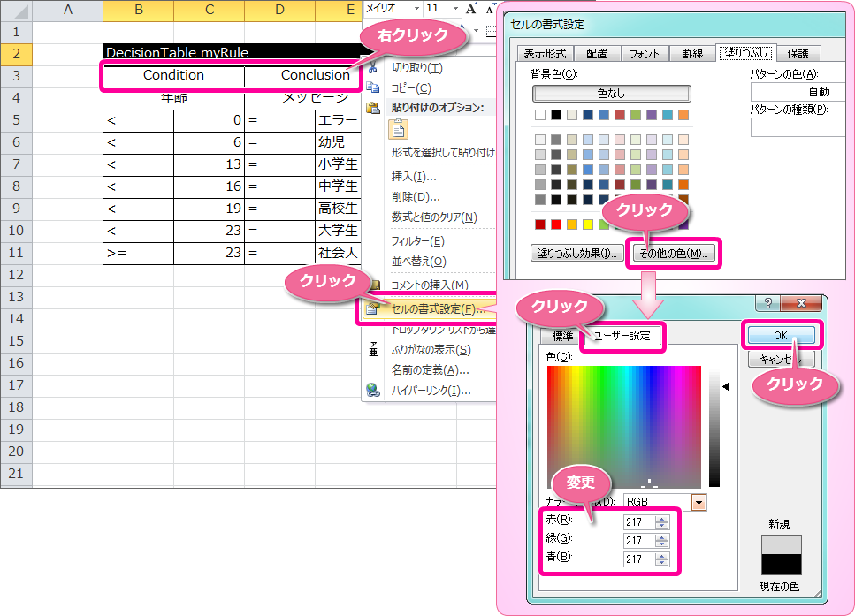Screen dimensions: 855x616
Task: Choose 切り取り(T) from the context menu
Action: (x=417, y=67)
